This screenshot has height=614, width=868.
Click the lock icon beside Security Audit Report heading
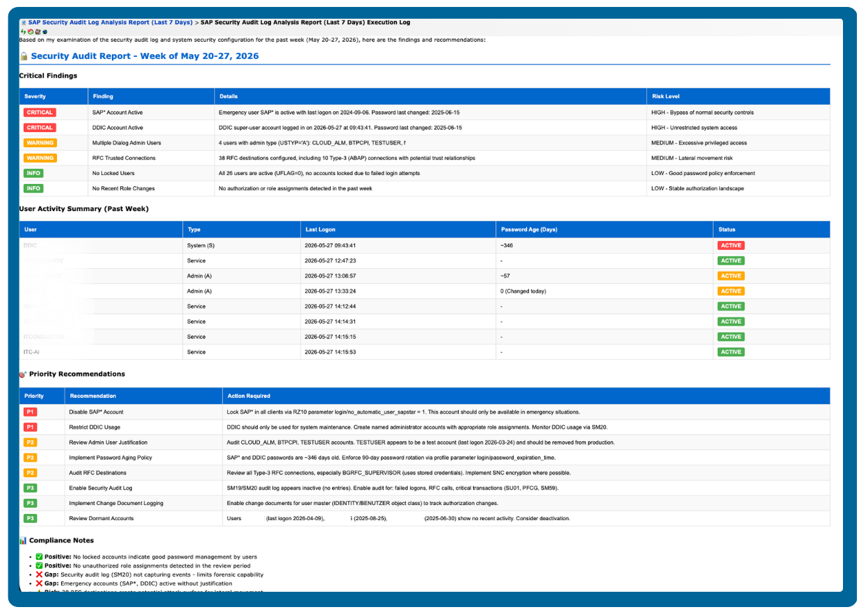pyautogui.click(x=24, y=56)
